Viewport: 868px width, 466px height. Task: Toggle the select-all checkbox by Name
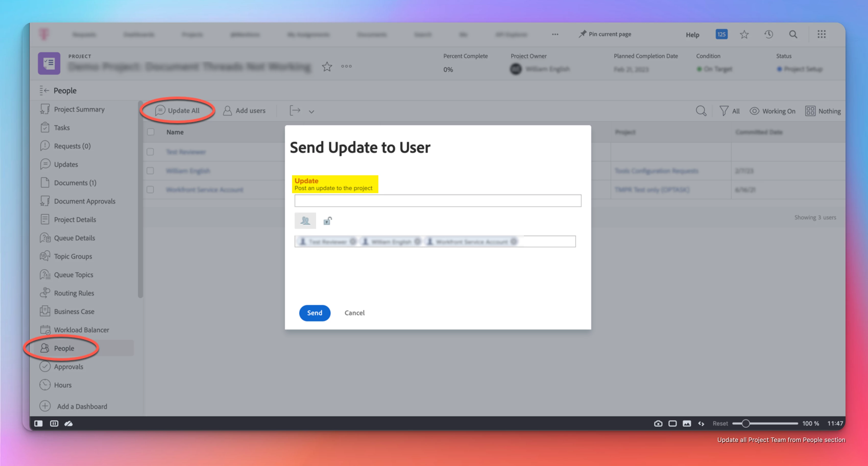click(151, 132)
